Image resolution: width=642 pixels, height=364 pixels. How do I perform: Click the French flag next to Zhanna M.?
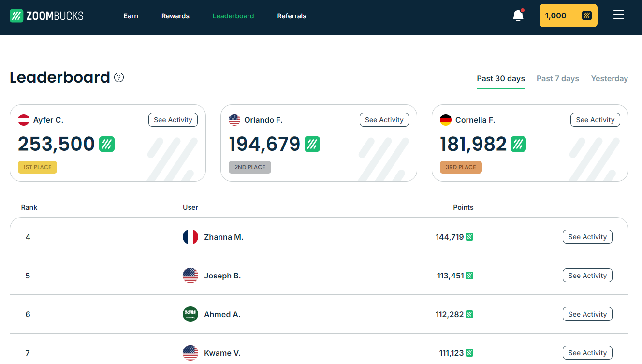tap(190, 237)
